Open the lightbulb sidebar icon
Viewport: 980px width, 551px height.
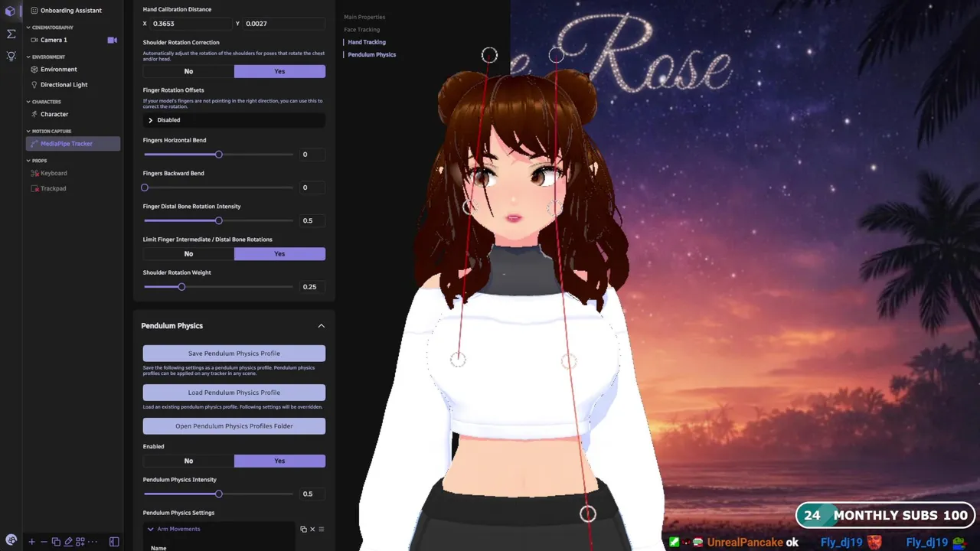click(11, 56)
